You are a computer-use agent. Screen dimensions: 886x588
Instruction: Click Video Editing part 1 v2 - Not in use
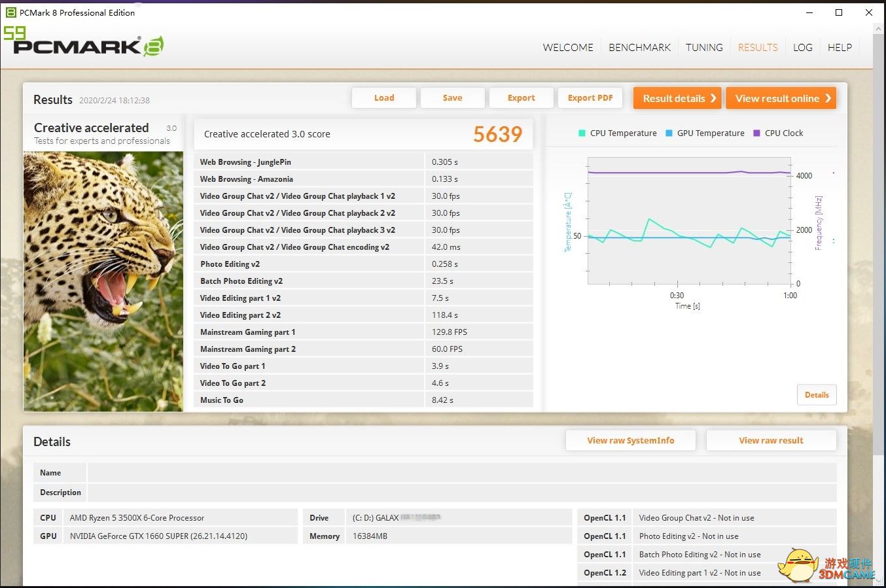[x=700, y=572]
